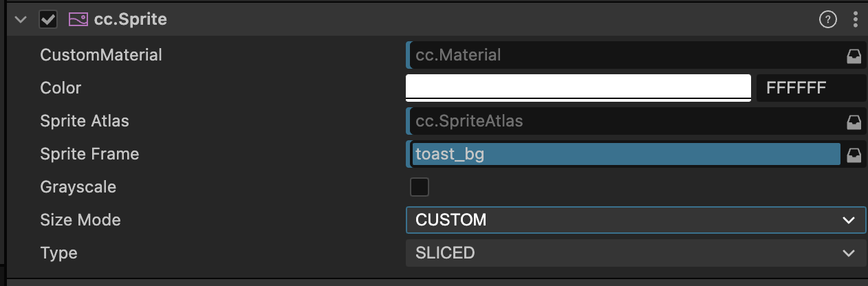This screenshot has width=868, height=286.
Task: Open the Size Mode dropdown
Action: [x=635, y=220]
